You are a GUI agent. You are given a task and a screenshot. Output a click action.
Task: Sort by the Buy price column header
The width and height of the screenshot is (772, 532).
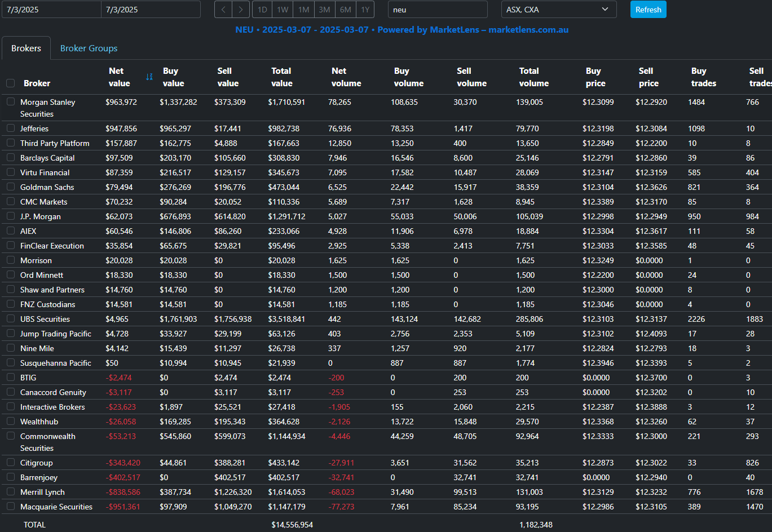(x=595, y=77)
